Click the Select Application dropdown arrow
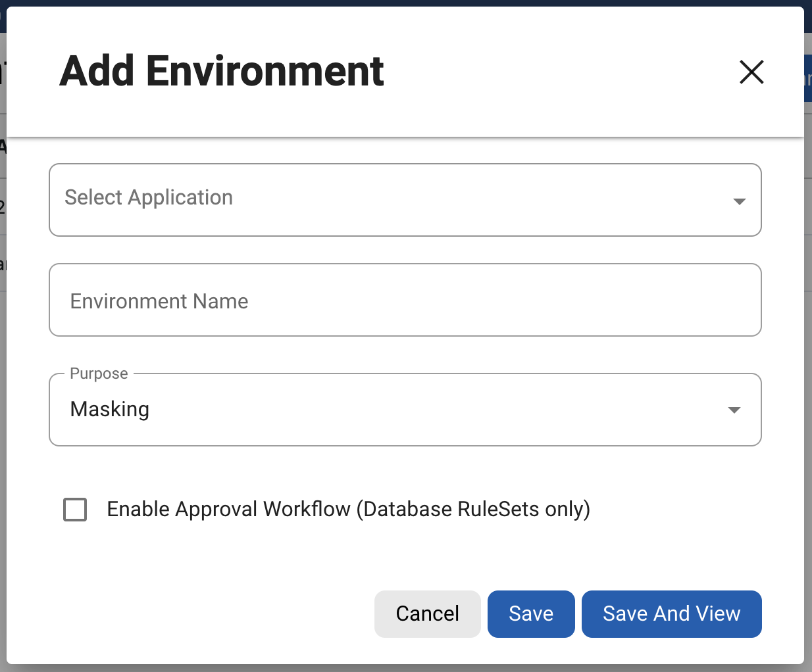 point(740,201)
